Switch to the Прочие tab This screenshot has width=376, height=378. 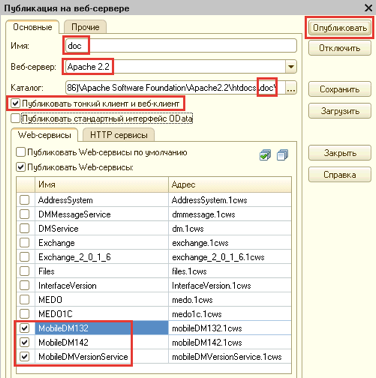pos(85,27)
